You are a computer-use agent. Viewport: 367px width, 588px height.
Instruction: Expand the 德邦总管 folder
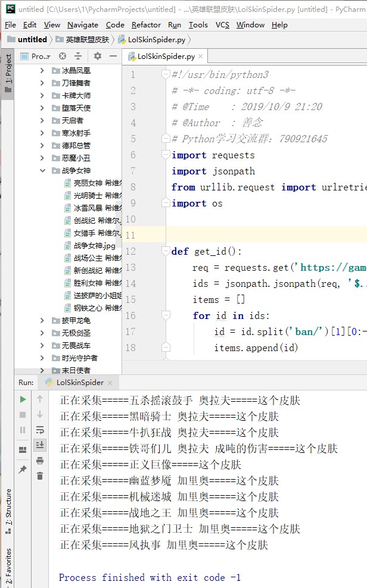pos(42,145)
